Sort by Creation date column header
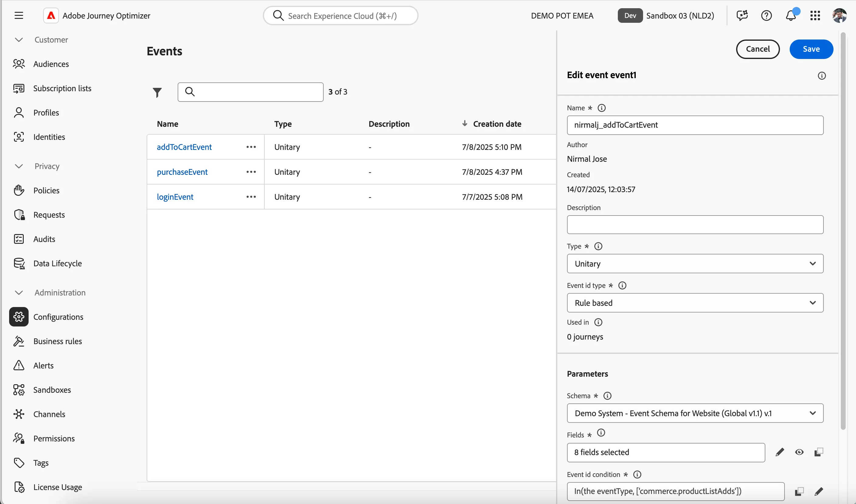The height and width of the screenshot is (504, 856). [x=497, y=124]
